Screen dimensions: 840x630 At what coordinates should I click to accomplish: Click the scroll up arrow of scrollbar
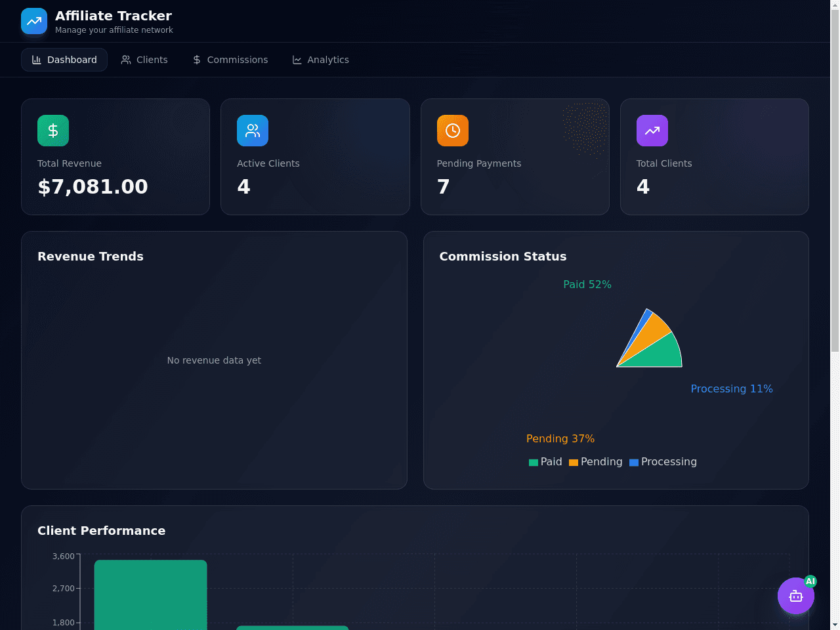pos(835,5)
